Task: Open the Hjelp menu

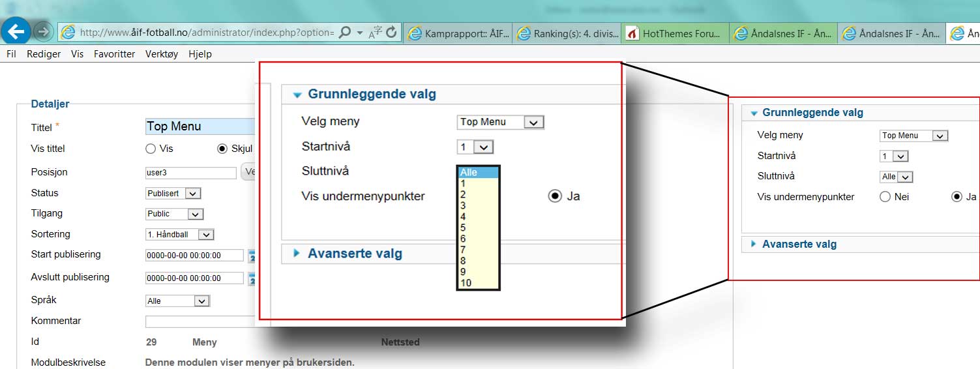Action: tap(200, 54)
